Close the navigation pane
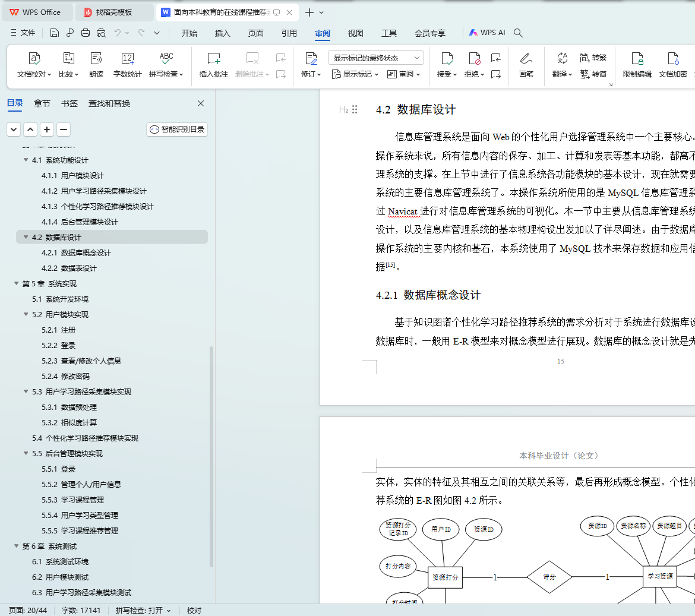This screenshot has width=695, height=616. (x=201, y=103)
